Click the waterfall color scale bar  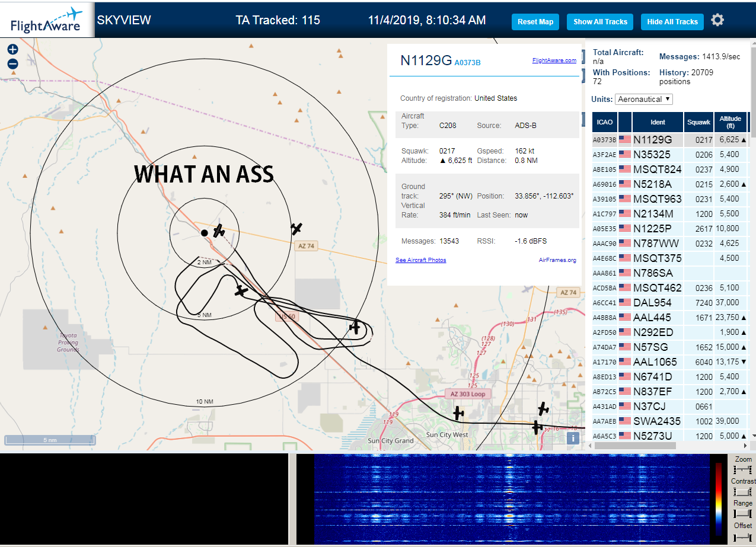[x=719, y=498]
